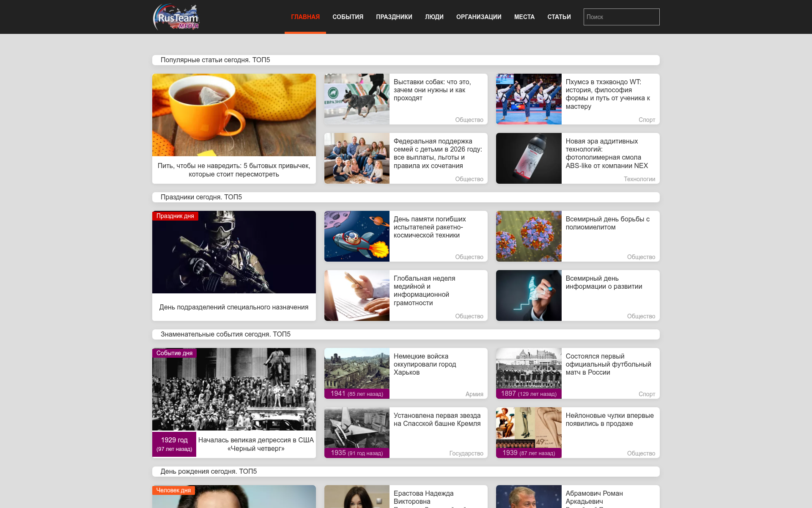812x508 pixels.
Task: Open "День памяти погибших испытателей" holiday
Action: pos(430,227)
